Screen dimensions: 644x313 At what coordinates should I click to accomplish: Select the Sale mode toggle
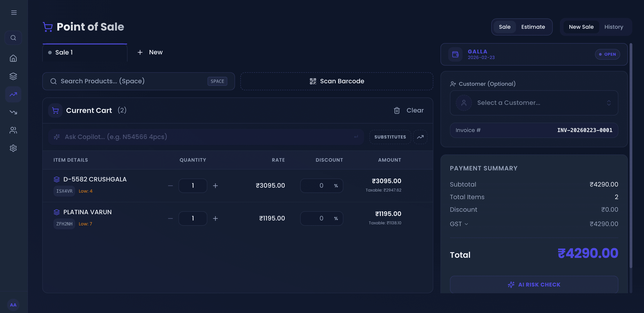tap(505, 27)
